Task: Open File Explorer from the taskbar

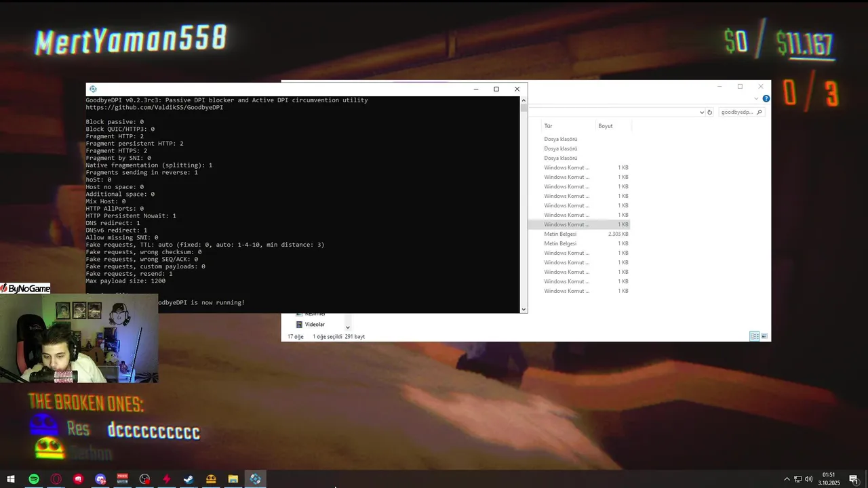Action: [x=233, y=479]
